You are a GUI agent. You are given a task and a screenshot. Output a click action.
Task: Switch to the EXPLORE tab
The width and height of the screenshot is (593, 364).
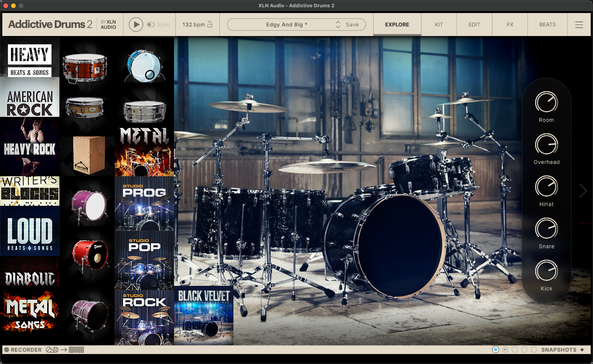(397, 25)
